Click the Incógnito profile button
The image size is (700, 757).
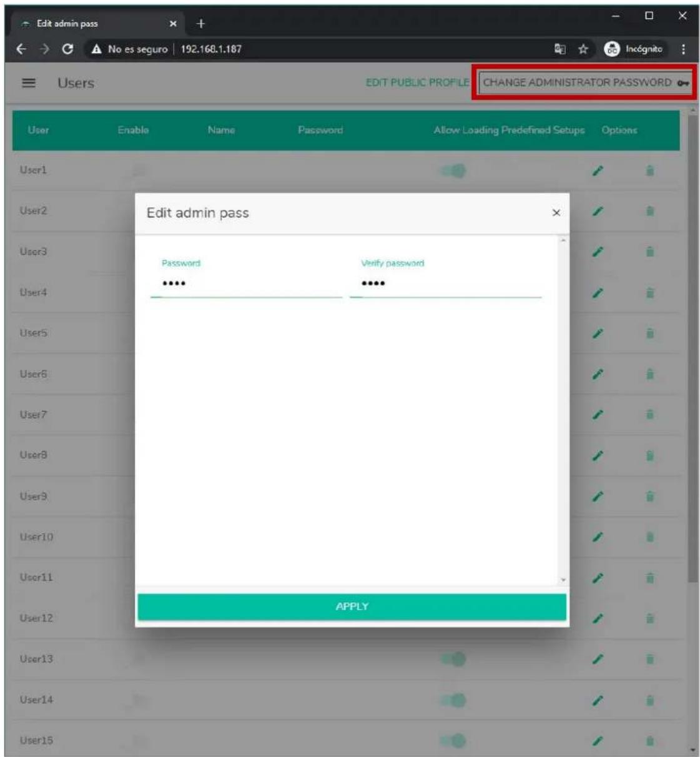[634, 49]
